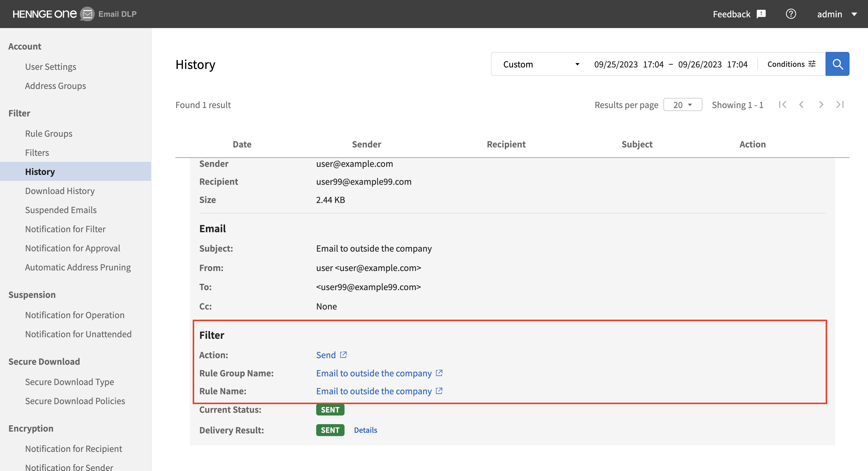Open Notification for Filter page
The height and width of the screenshot is (471, 868).
(65, 229)
